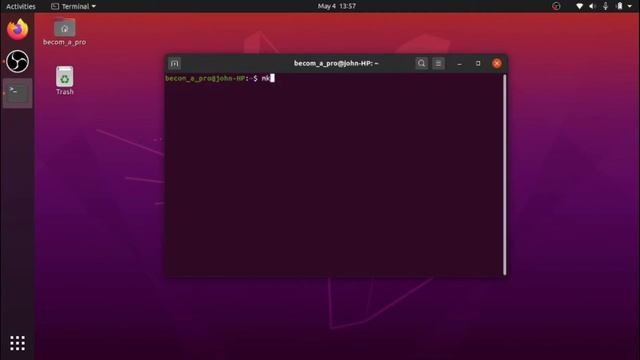This screenshot has width=640, height=360.
Task: Click the battery indicator
Action: pyautogui.click(x=620, y=6)
